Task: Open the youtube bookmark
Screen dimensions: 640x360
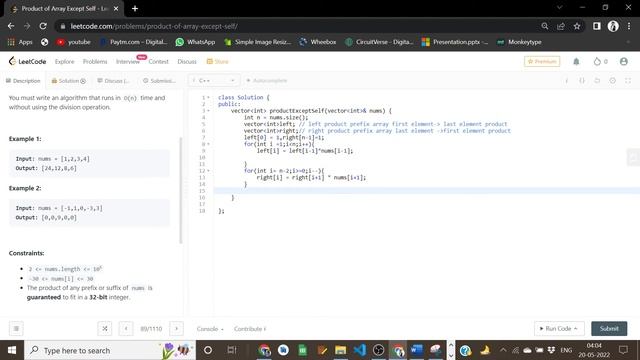Action: pyautogui.click(x=73, y=42)
